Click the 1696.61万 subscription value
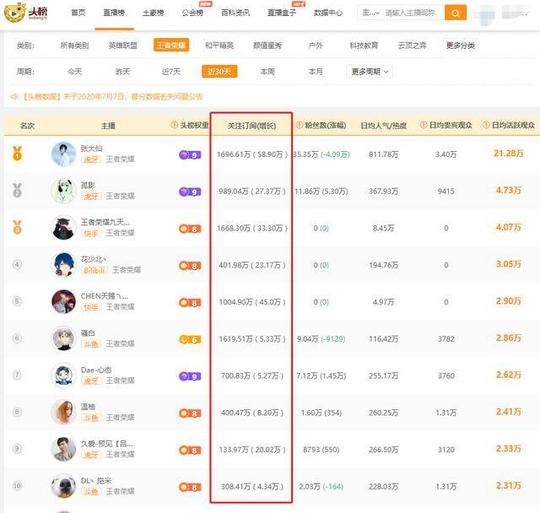Image resolution: width=540 pixels, height=513 pixels. point(234,154)
